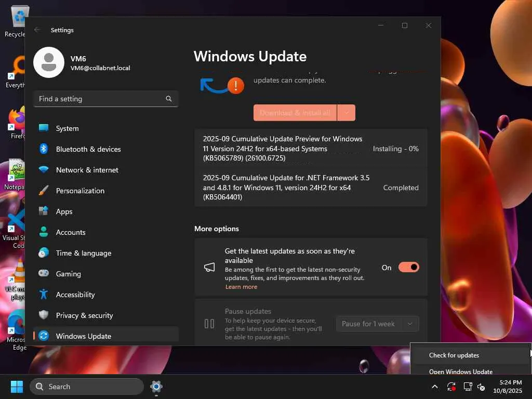Open Bluetooth & devices settings
The height and width of the screenshot is (399, 532).
coord(106,149)
